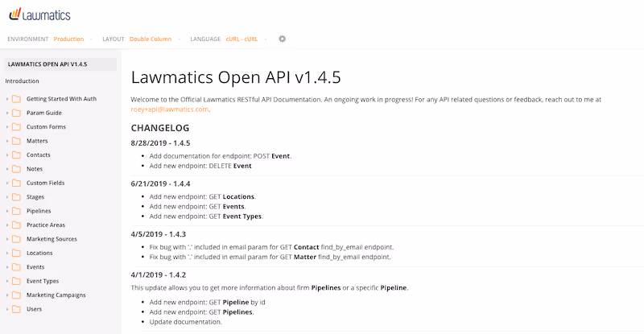Open the settings gear icon
The height and width of the screenshot is (334, 644).
[x=283, y=39]
